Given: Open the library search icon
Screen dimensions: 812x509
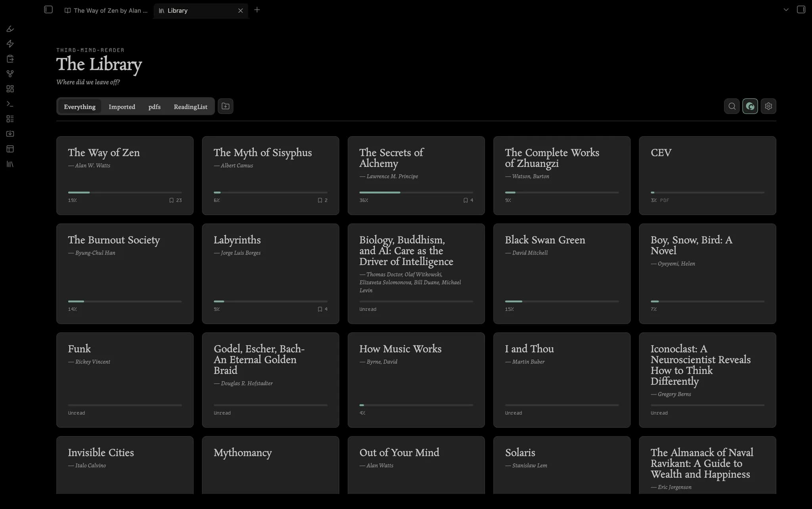Looking at the screenshot, I should click(x=732, y=106).
